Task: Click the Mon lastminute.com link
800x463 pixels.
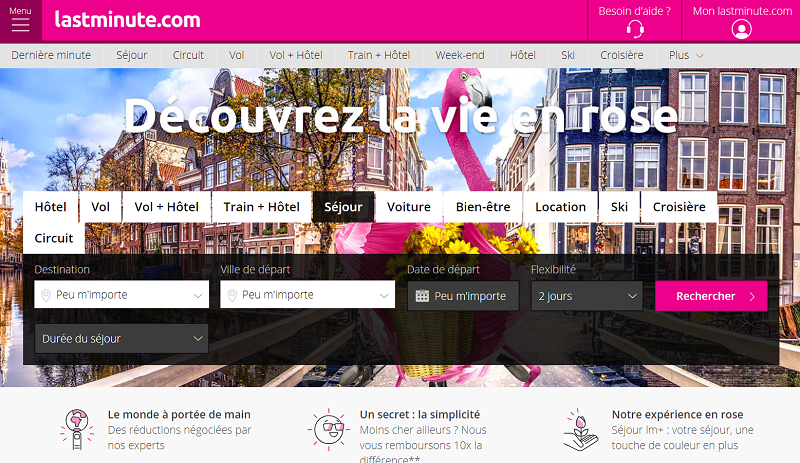Action: coord(742,11)
